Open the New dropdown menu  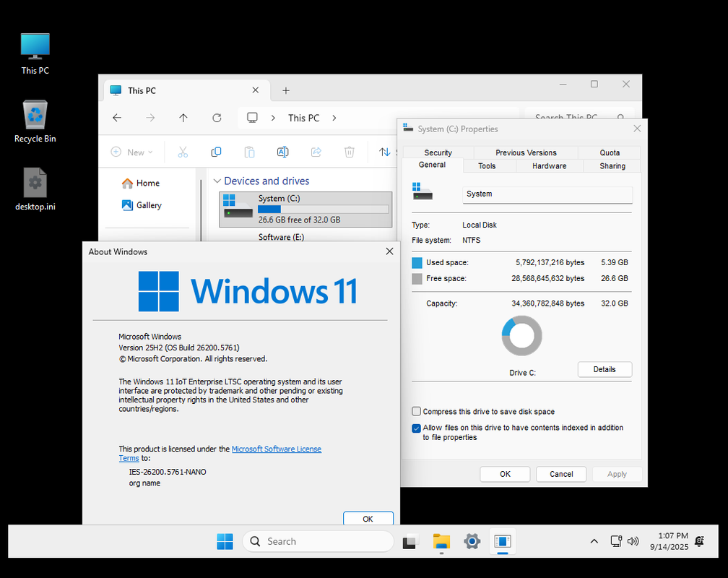(x=132, y=152)
